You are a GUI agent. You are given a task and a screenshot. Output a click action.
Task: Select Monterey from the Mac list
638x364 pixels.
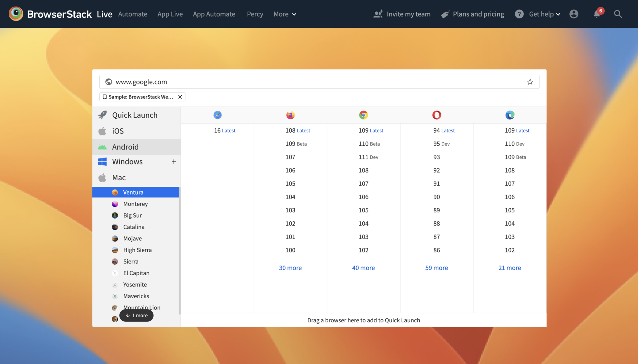(x=135, y=204)
